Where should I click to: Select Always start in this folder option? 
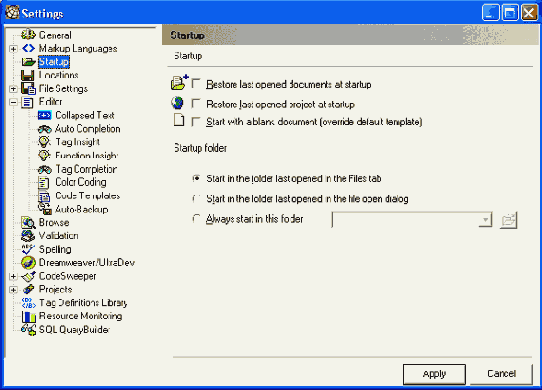(196, 219)
